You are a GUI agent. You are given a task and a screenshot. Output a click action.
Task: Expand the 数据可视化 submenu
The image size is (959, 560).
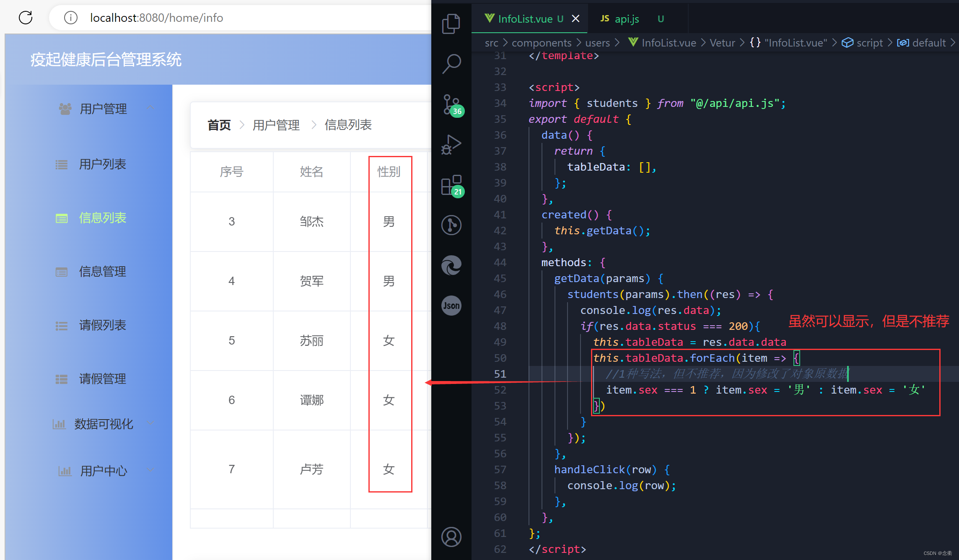(x=151, y=423)
